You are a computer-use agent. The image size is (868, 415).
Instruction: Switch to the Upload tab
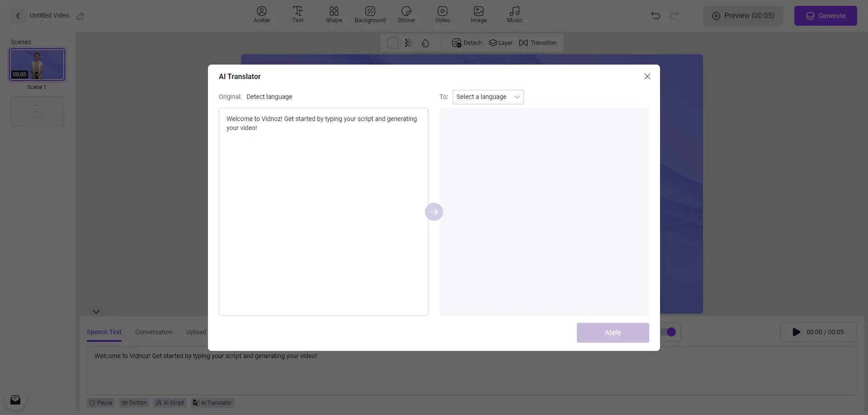tap(195, 332)
